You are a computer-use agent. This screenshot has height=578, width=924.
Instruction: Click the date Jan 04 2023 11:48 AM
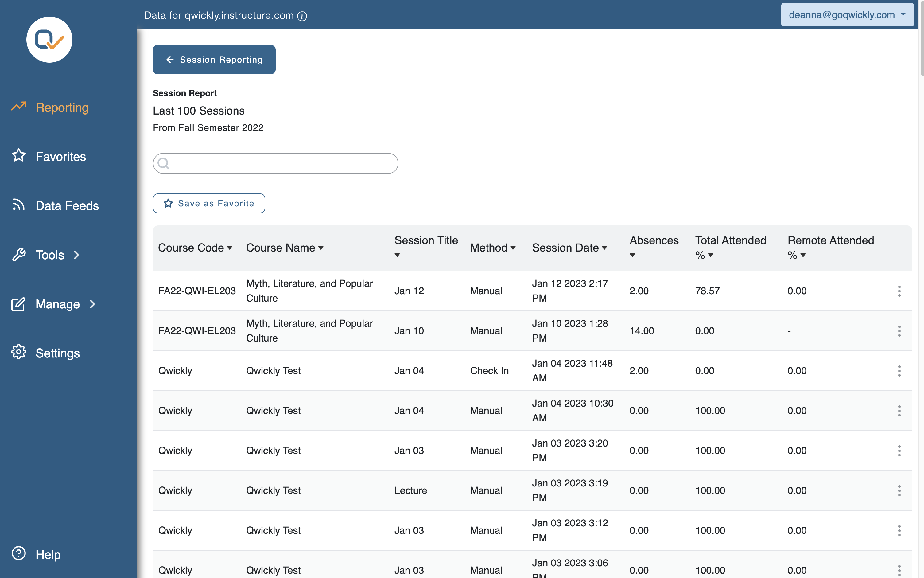point(572,371)
